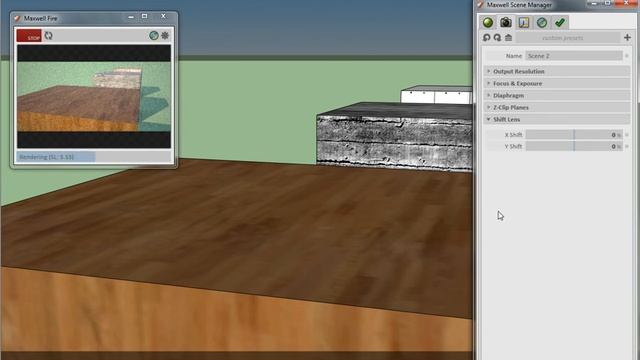640x360 pixels.
Task: Stop the Maxwell Fire render
Action: 29,36
